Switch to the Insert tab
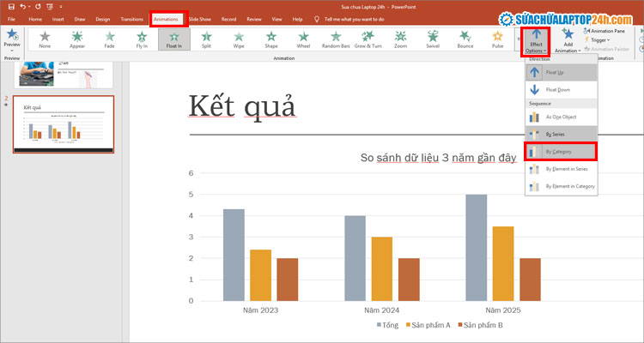Viewport: 644px width, 343px height. (x=58, y=19)
